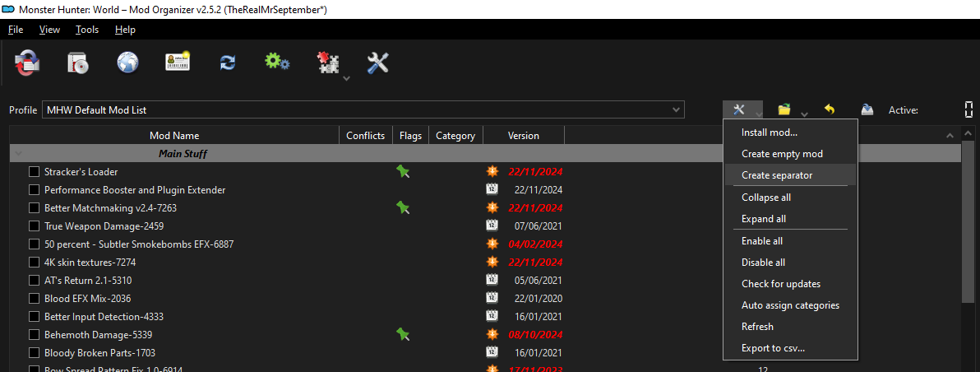Open the profiles ID card icon
Image resolution: width=980 pixels, height=372 pixels.
[x=178, y=62]
